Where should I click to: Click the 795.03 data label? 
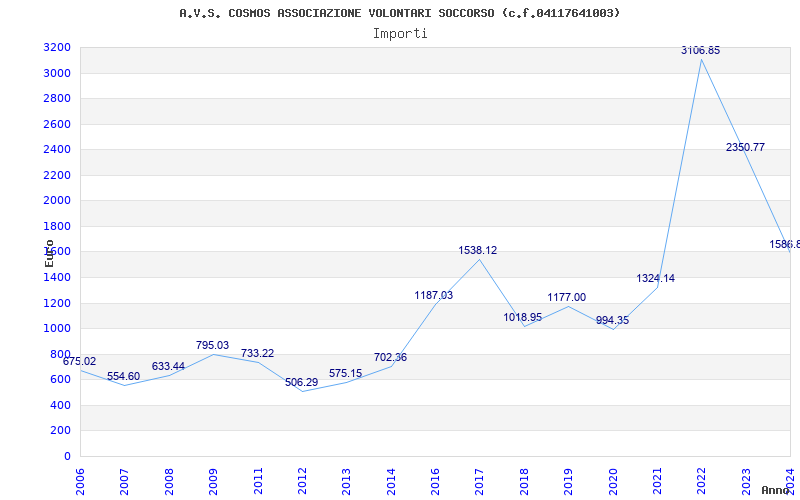tap(212, 345)
